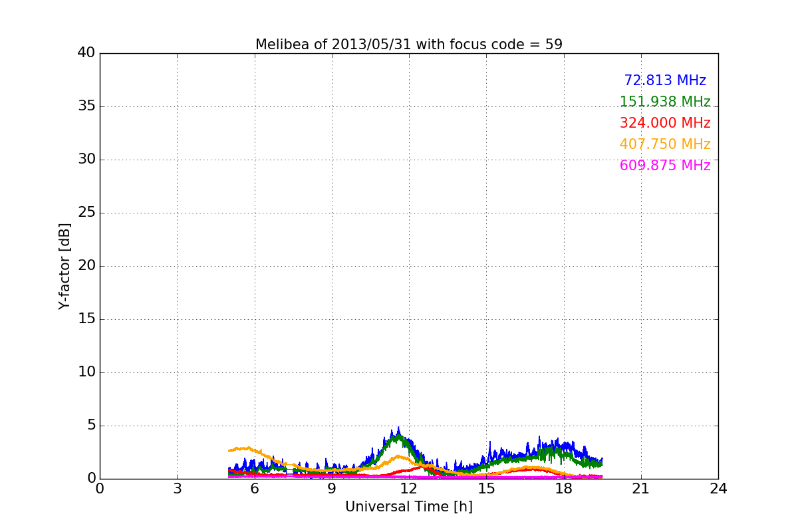Viewport: 798px width, 532px height.
Task: Click the Y-factor [dB] axis label
Action: coord(65,266)
